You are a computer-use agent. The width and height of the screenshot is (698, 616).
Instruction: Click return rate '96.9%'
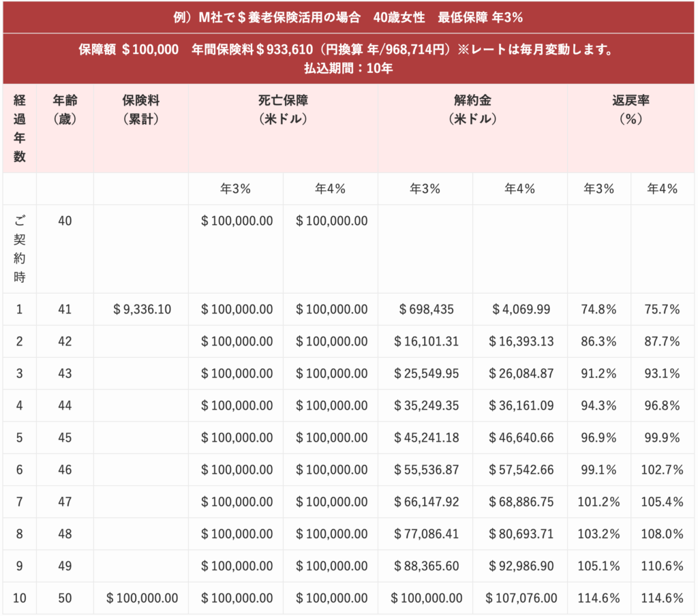(598, 437)
